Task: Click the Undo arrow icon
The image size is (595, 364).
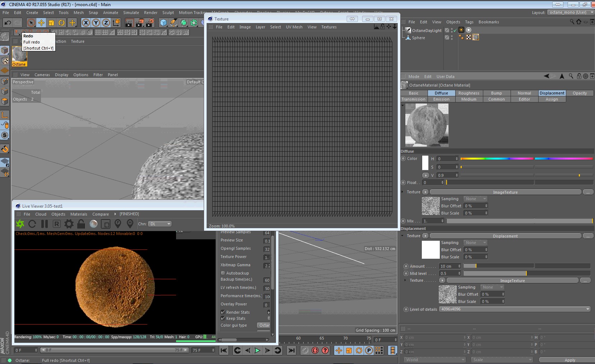Action: 8,23
